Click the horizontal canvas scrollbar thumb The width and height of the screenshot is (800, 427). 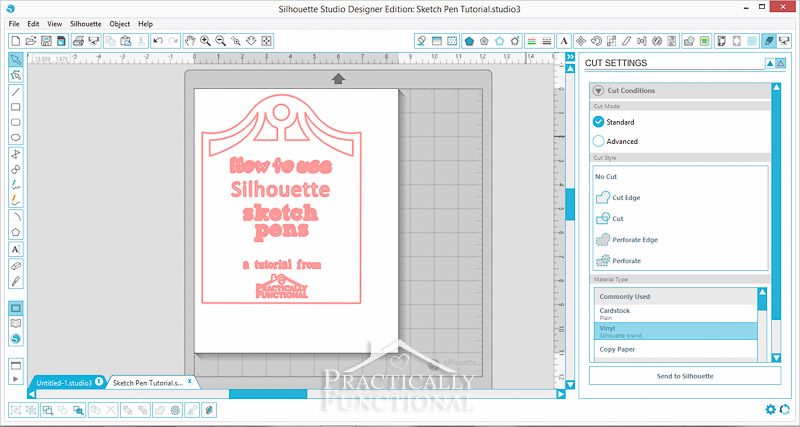click(268, 394)
